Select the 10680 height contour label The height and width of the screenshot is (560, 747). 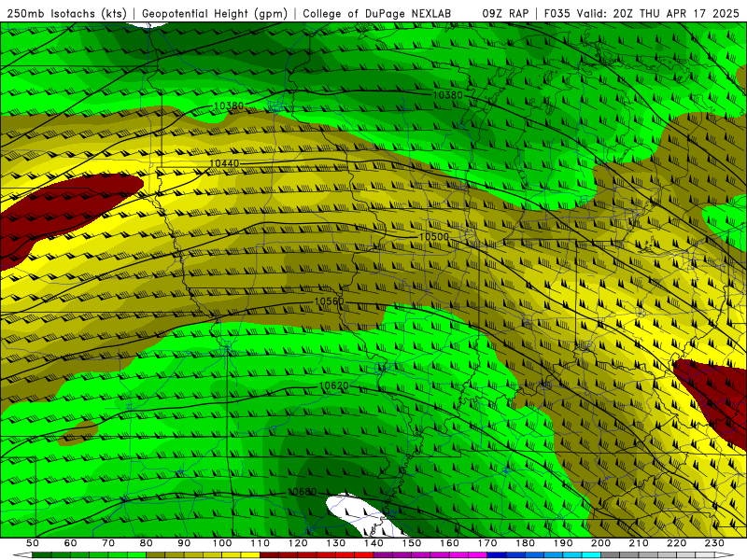[302, 492]
